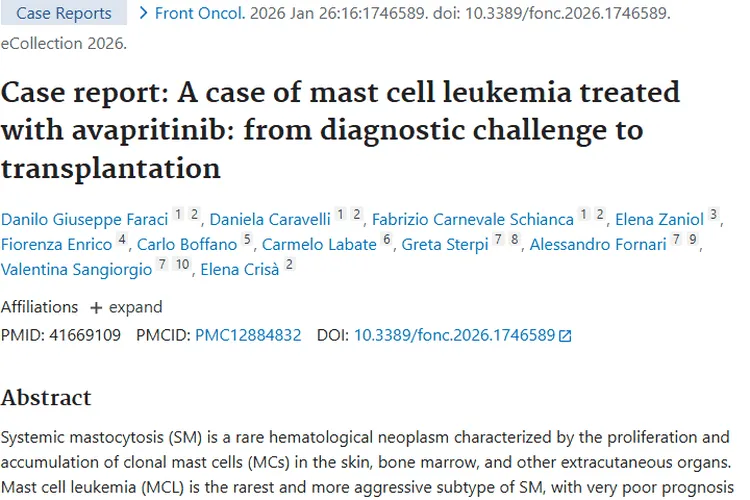
Task: Open the PMC12884832 full-text link
Action: tap(248, 336)
